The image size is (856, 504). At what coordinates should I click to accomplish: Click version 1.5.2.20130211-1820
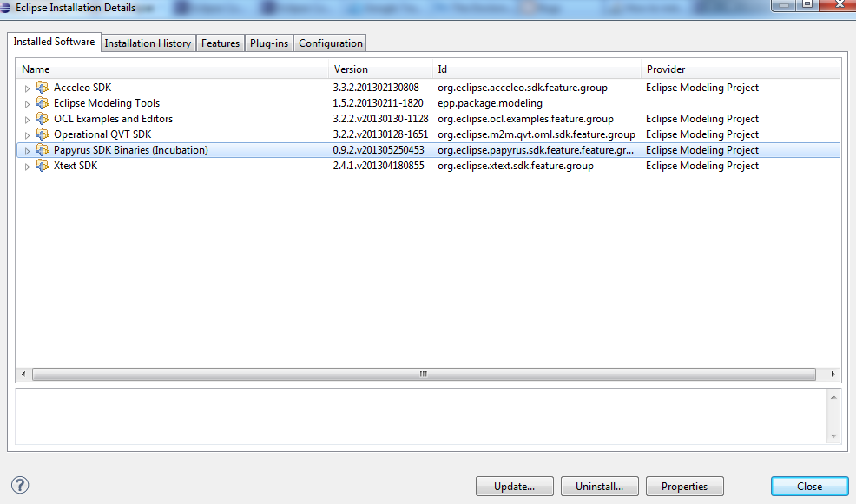tap(379, 103)
